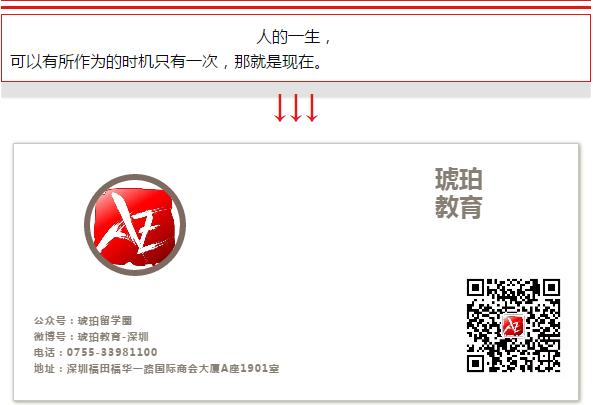Click the 琥珀教育 brand title
Image resolution: width=593 pixels, height=405 pixels.
(458, 193)
